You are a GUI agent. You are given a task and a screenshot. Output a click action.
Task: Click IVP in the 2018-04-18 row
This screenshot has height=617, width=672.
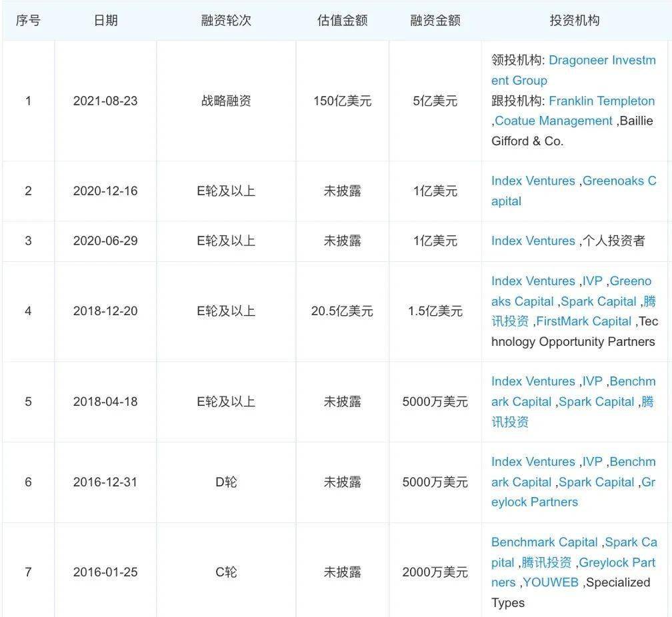pos(592,381)
